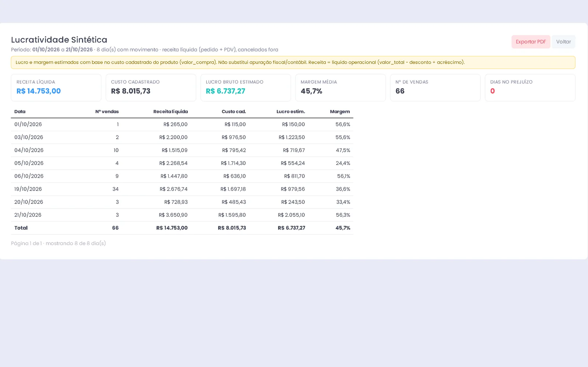Click the Data column header
The height and width of the screenshot is (367, 588).
pos(20,112)
